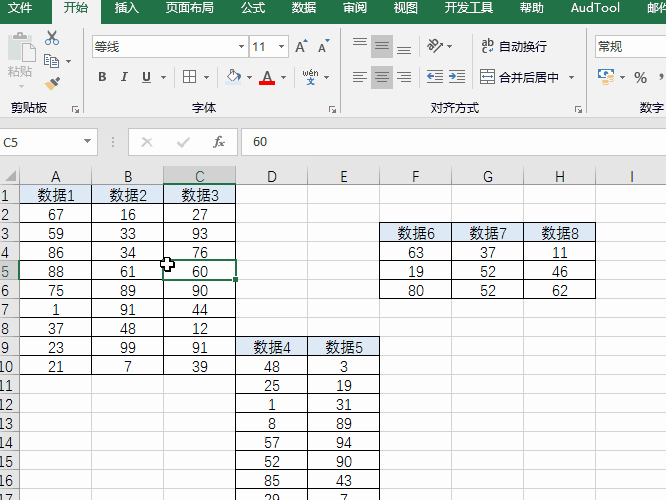Click the confirm checkmark in formula bar
Viewport: 666px width, 500px height.
click(x=183, y=142)
